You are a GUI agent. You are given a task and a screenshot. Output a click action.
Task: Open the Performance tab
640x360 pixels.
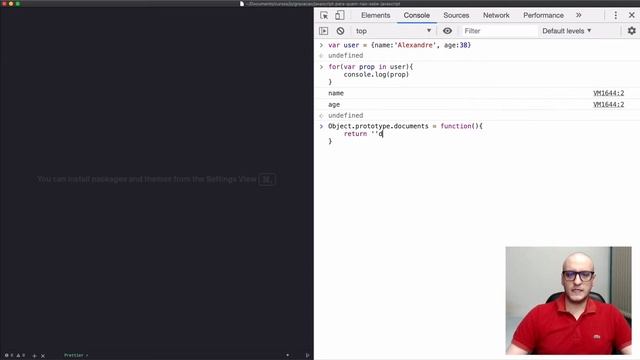pyautogui.click(x=543, y=16)
